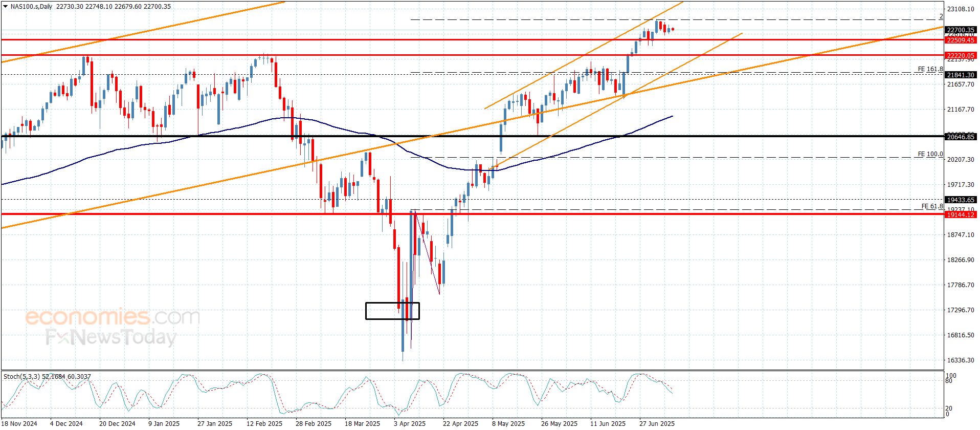This screenshot has height=430, width=980.
Task: Open the chart menu triangle beside NAS100.s
Action: pos(6,7)
